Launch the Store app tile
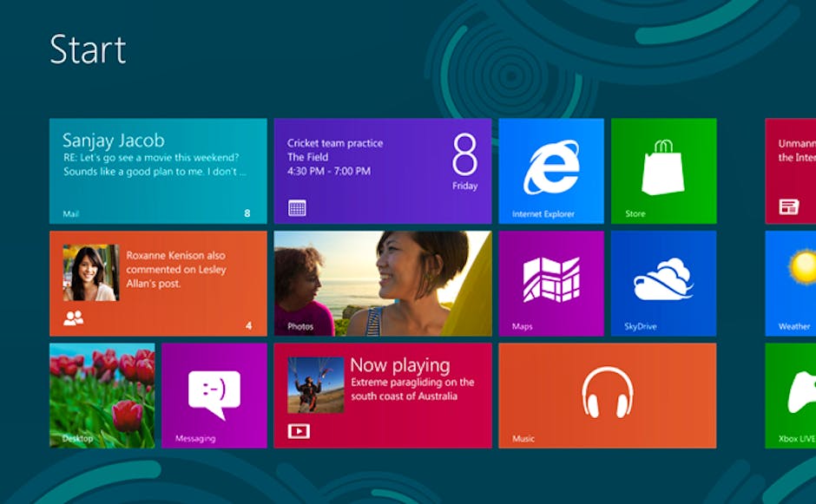Image resolution: width=816 pixels, height=504 pixels. click(663, 171)
